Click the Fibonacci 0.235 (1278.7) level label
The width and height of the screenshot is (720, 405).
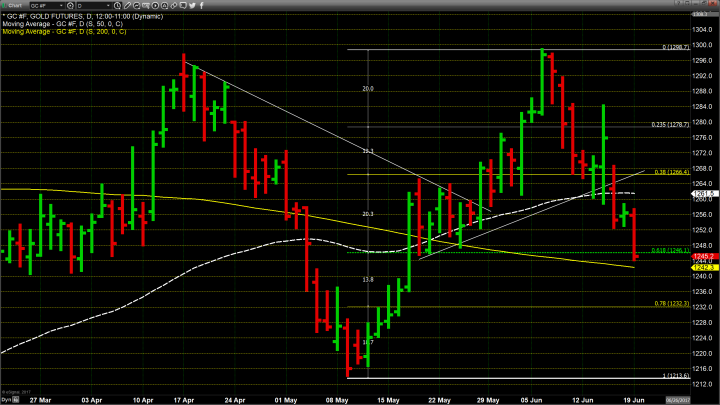tap(670, 124)
